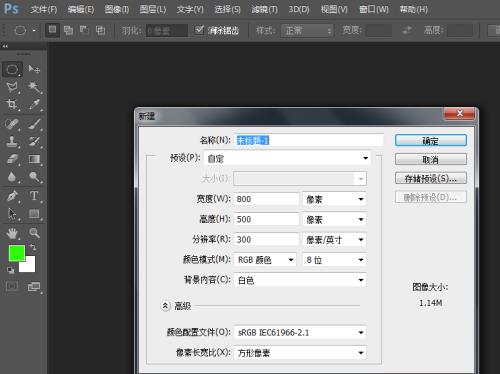Click the white background color swatch
This screenshot has width=500, height=374.
29,266
